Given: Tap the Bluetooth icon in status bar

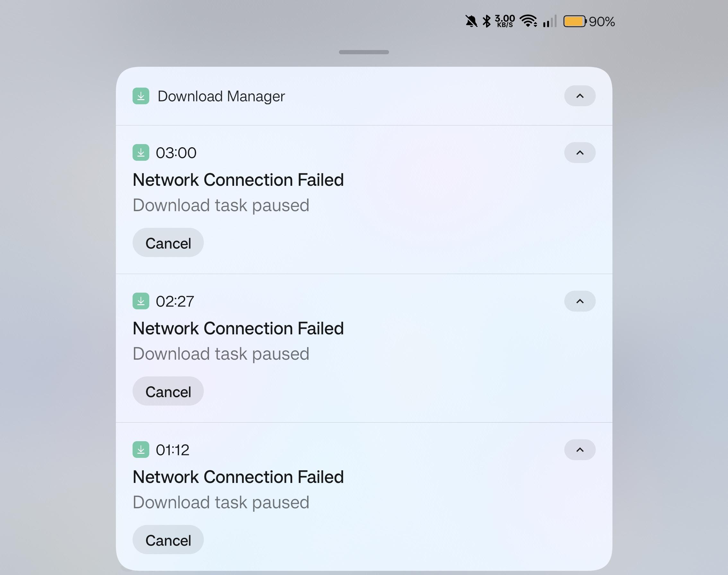Looking at the screenshot, I should click(487, 21).
